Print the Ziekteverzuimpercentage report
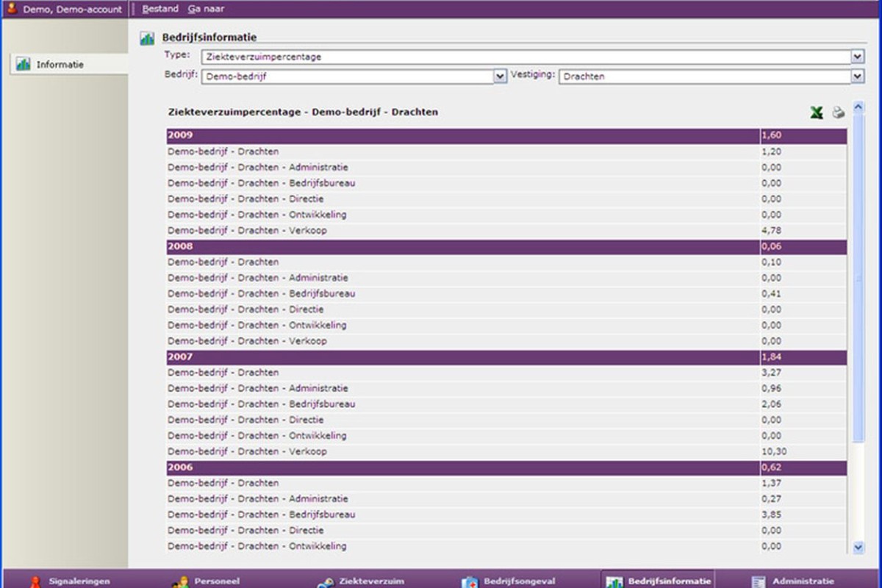Image resolution: width=882 pixels, height=588 pixels. [838, 112]
